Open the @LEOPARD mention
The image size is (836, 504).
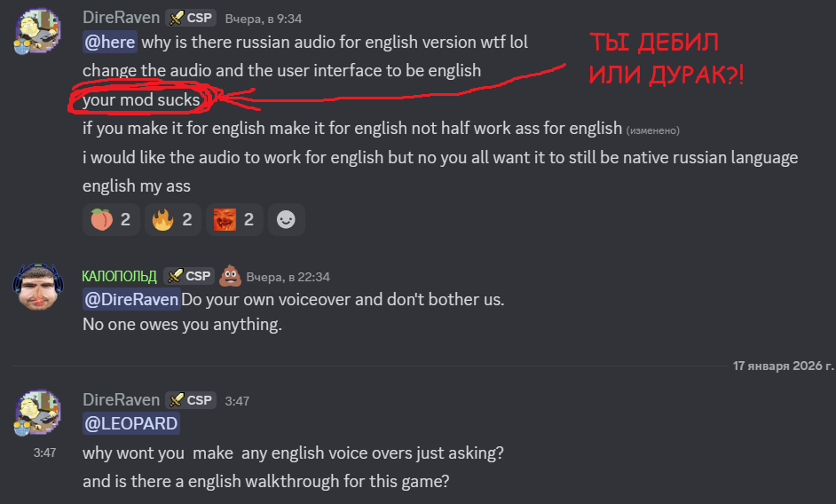[131, 423]
